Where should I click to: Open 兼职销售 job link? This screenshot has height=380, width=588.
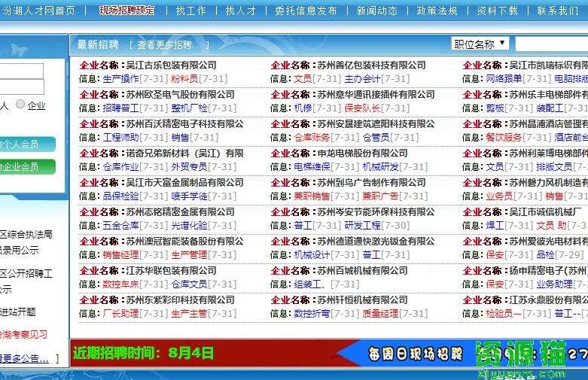pos(312,196)
